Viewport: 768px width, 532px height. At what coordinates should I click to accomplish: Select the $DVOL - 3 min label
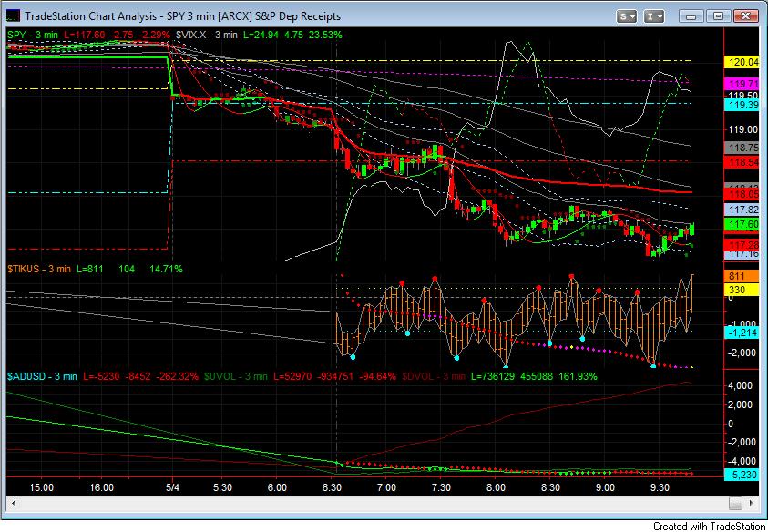click(x=433, y=377)
